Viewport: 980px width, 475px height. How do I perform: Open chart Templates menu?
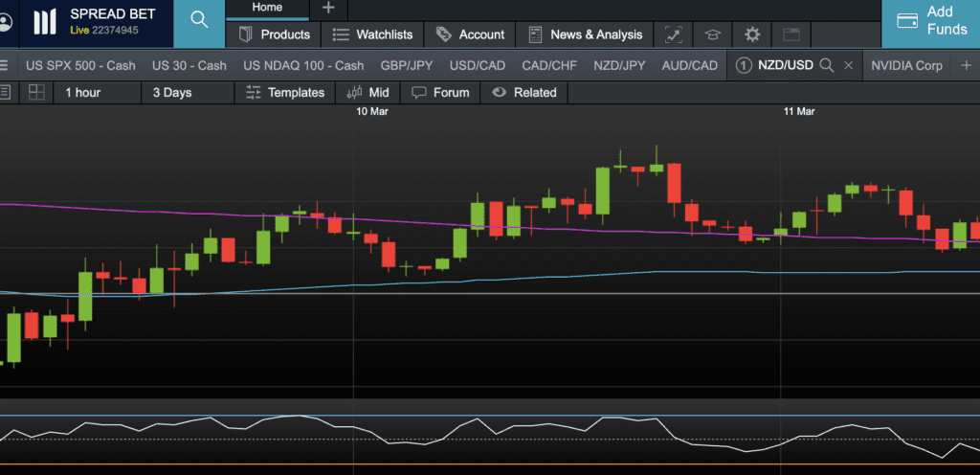(x=285, y=93)
